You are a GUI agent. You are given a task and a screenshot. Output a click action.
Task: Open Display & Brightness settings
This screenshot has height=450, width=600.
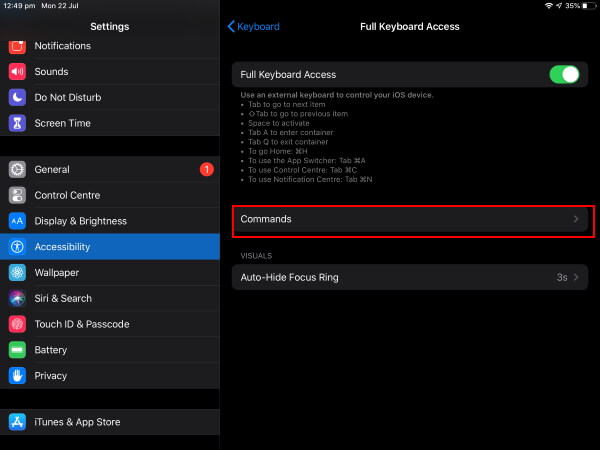click(x=110, y=221)
